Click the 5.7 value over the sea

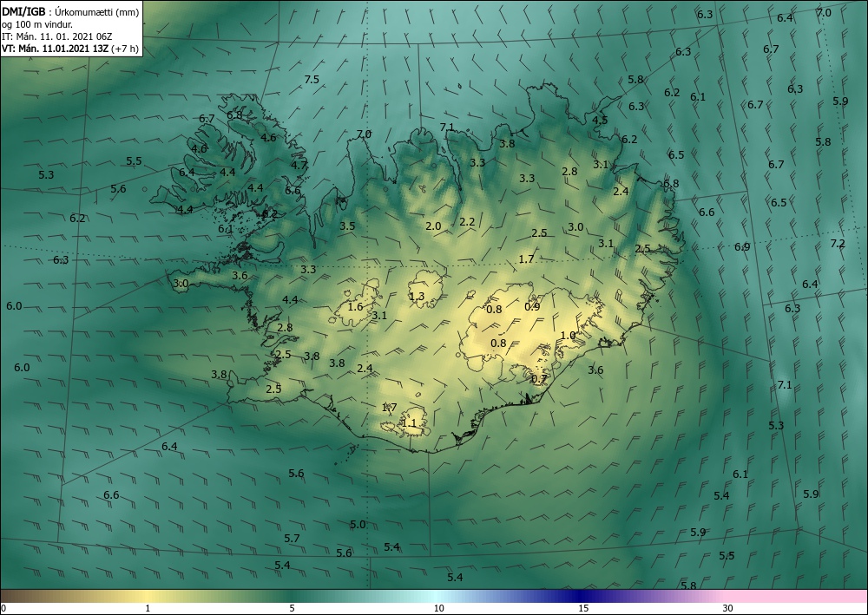292,538
